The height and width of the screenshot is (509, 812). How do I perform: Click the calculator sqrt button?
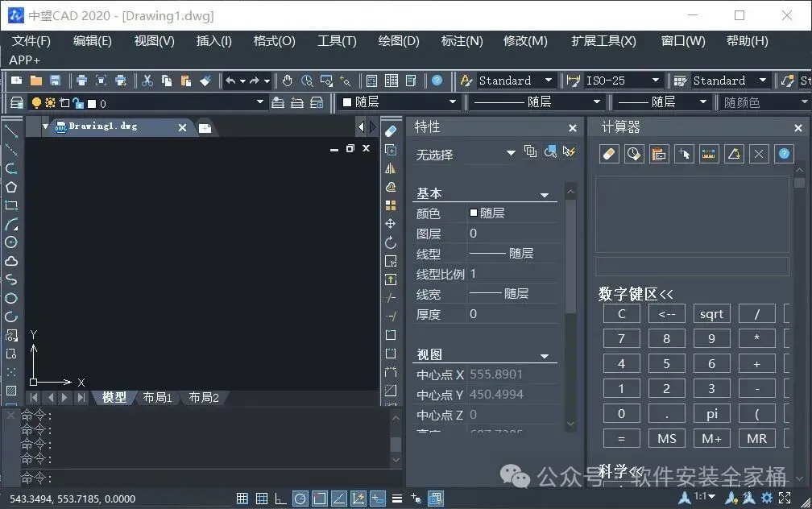coord(711,313)
